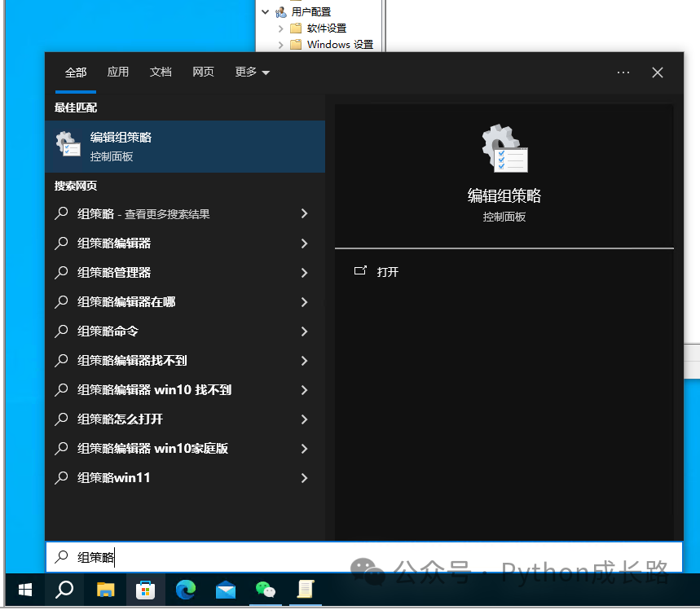Image resolution: width=700 pixels, height=610 pixels.
Task: Open the three-dot search options menu
Action: pos(623,72)
